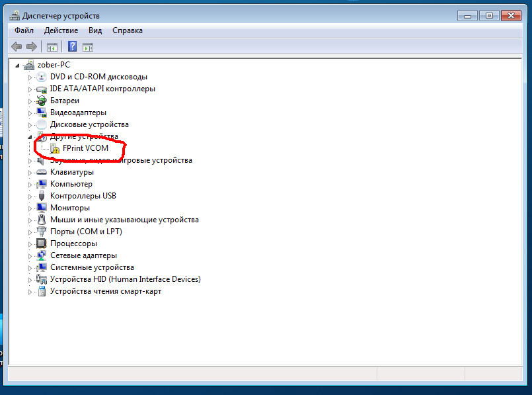This screenshot has height=395, width=532.
Task: Expand Устройства чтения смарт-карт node
Action: pos(30,292)
